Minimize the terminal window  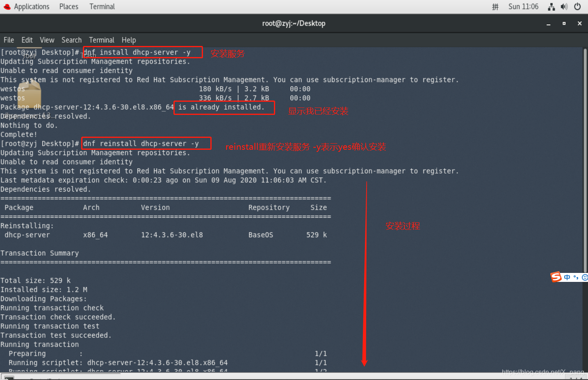tap(548, 24)
